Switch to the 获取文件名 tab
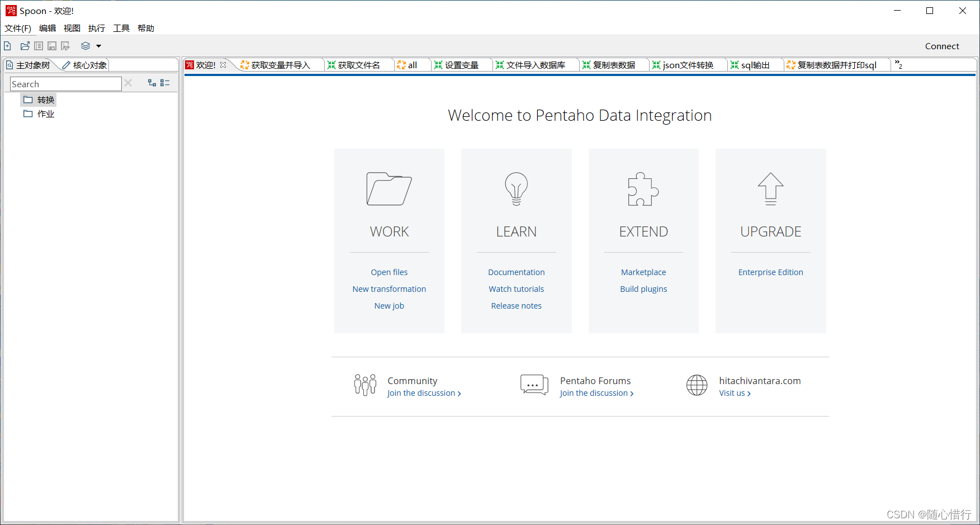This screenshot has height=525, width=980. pyautogui.click(x=354, y=65)
